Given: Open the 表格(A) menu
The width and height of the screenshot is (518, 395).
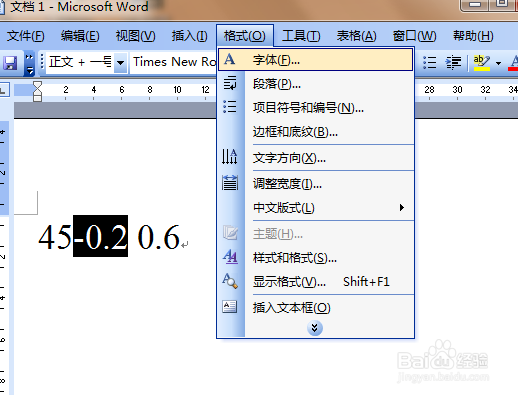Looking at the screenshot, I should [x=356, y=36].
